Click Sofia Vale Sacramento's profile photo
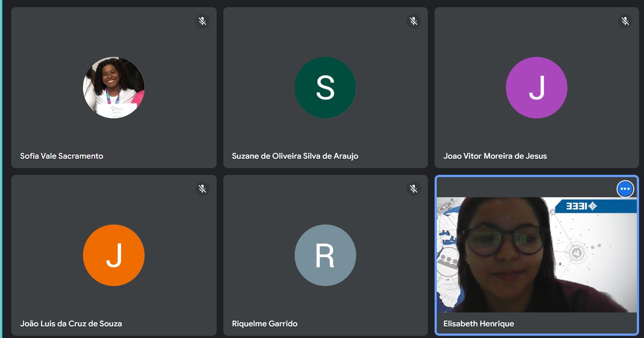Image resolution: width=644 pixels, height=338 pixels. click(x=114, y=88)
